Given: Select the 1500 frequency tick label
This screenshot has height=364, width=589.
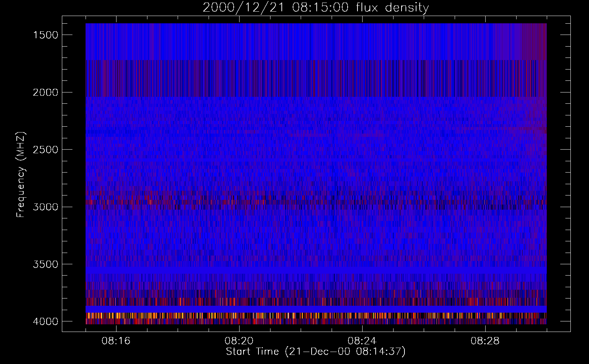Looking at the screenshot, I should [46, 35].
